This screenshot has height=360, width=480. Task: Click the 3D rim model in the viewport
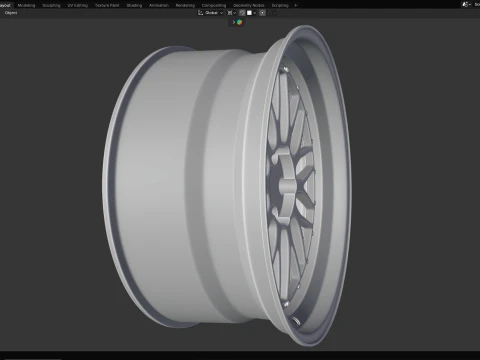[x=227, y=185]
